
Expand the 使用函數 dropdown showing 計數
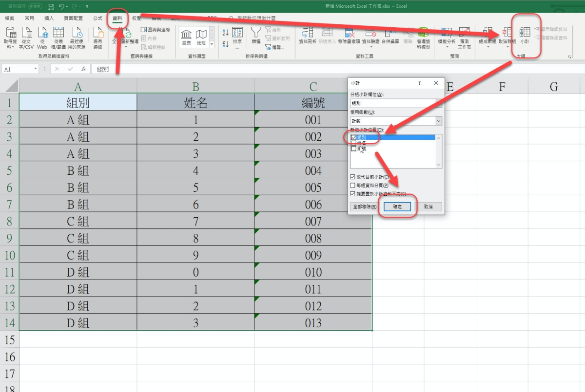[x=438, y=121]
